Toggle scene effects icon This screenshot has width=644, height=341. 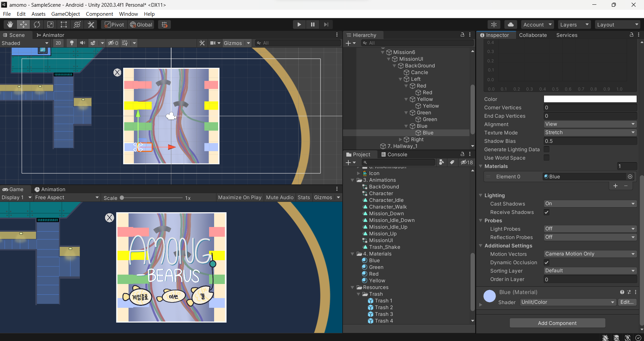point(93,43)
